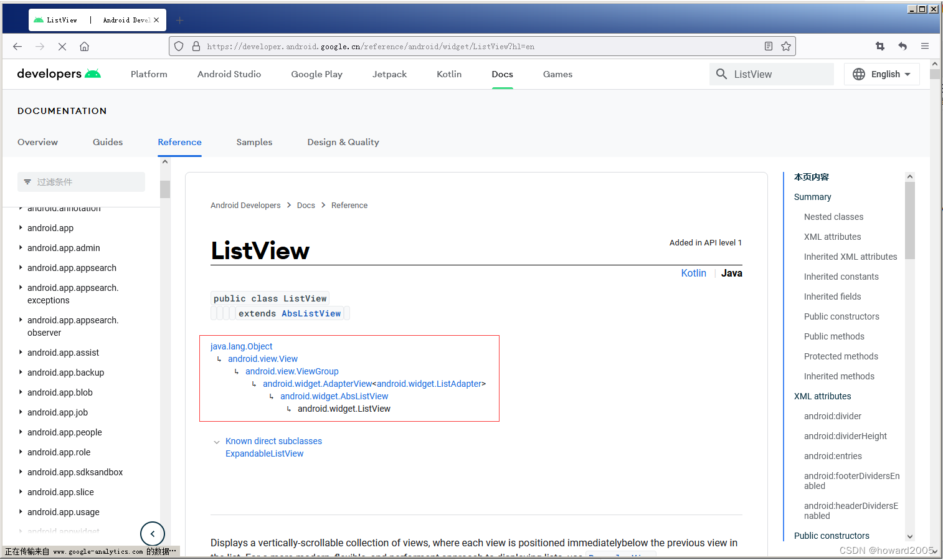
Task: Click Android Developers breadcrumb
Action: (245, 206)
